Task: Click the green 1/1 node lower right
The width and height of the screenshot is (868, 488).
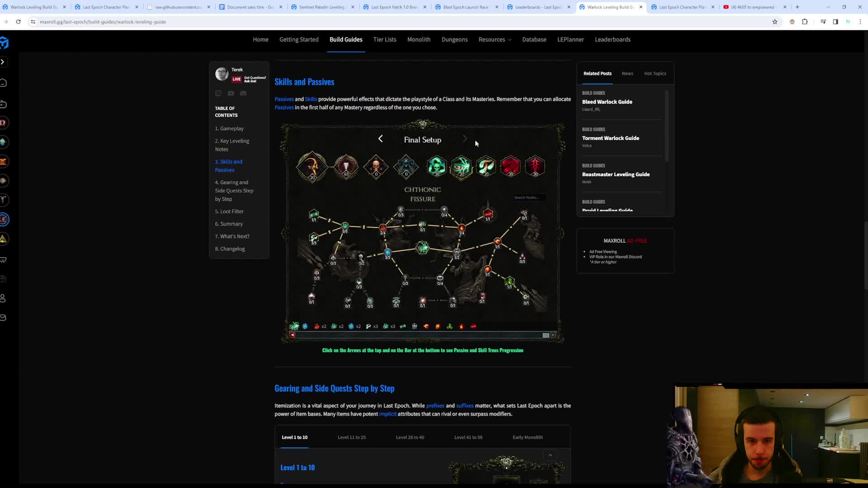Action: [x=509, y=282]
